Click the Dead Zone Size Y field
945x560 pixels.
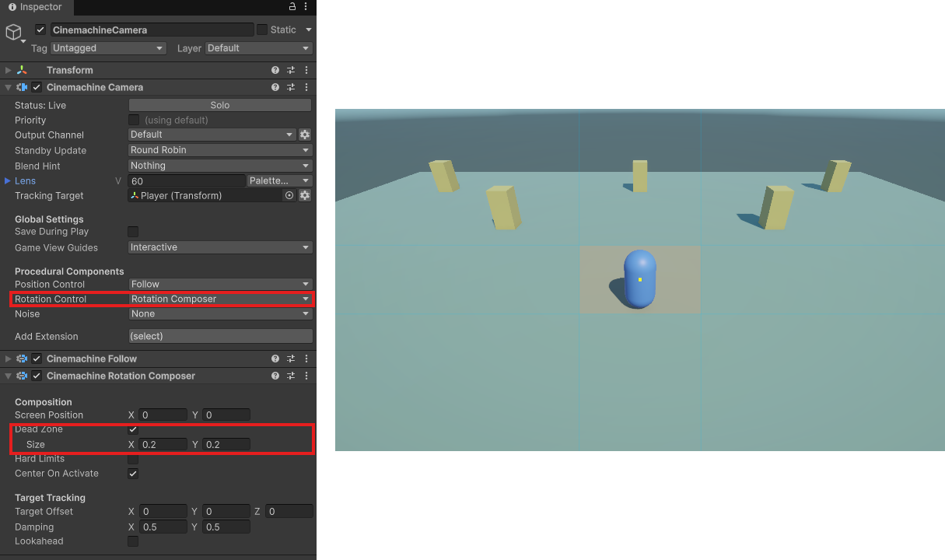click(x=226, y=444)
